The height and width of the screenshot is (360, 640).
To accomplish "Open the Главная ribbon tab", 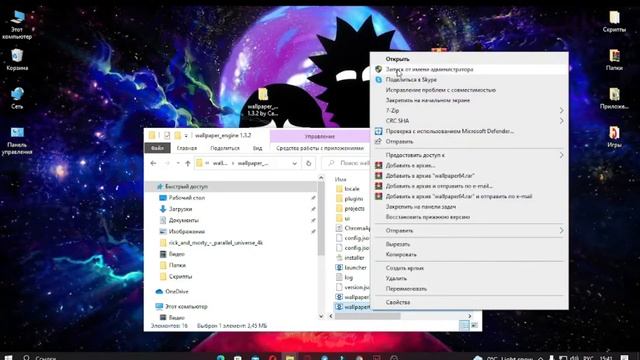I will coord(187,148).
